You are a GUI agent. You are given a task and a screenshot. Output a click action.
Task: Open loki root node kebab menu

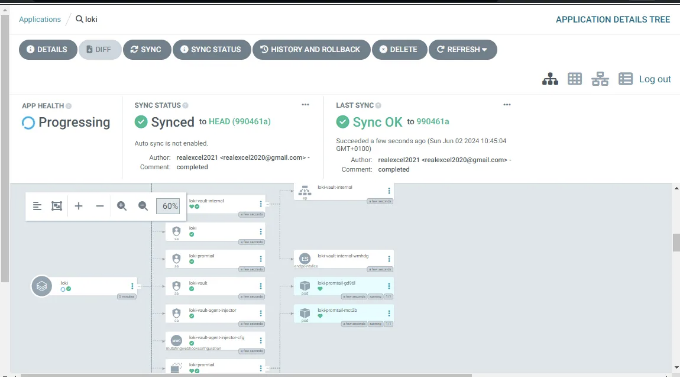click(x=132, y=286)
